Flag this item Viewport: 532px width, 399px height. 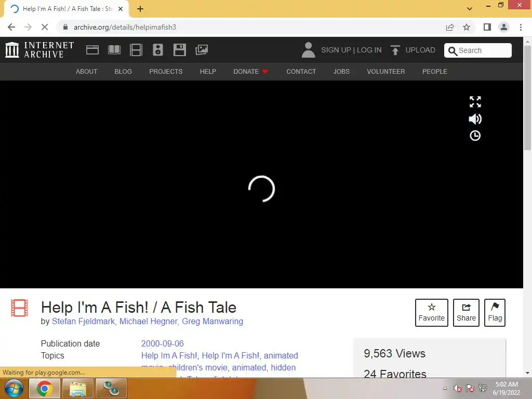pos(495,313)
